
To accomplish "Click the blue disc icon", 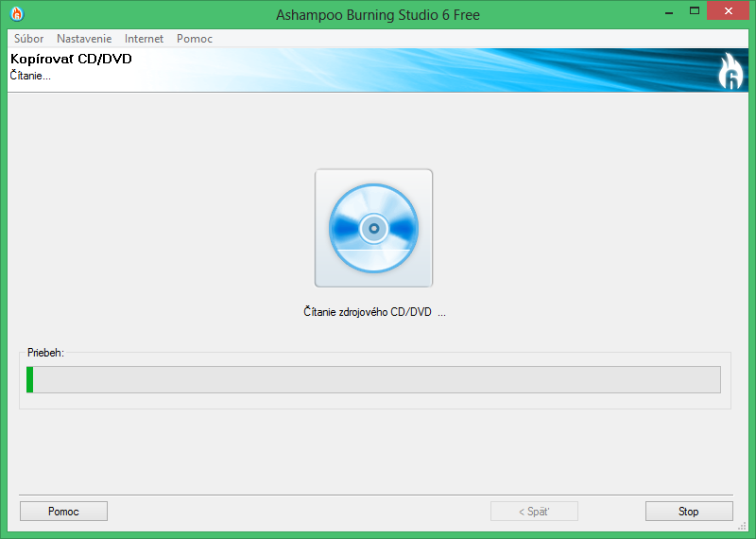I will point(373,228).
